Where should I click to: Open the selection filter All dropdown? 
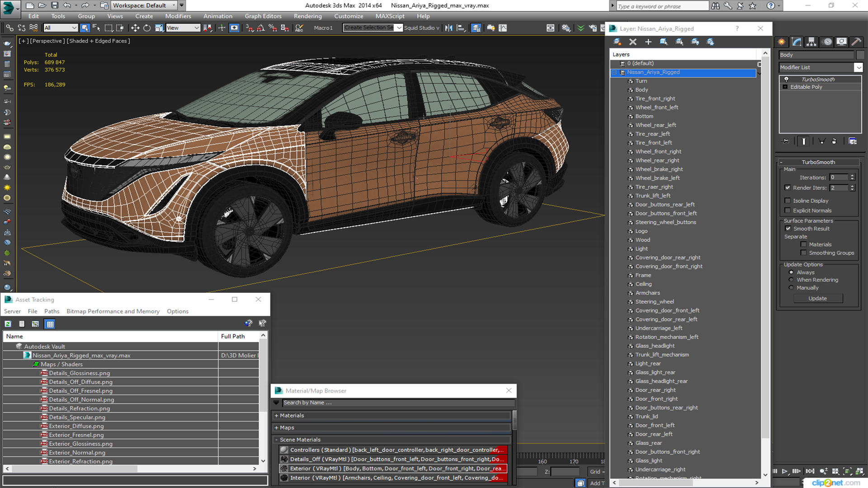[x=61, y=28]
